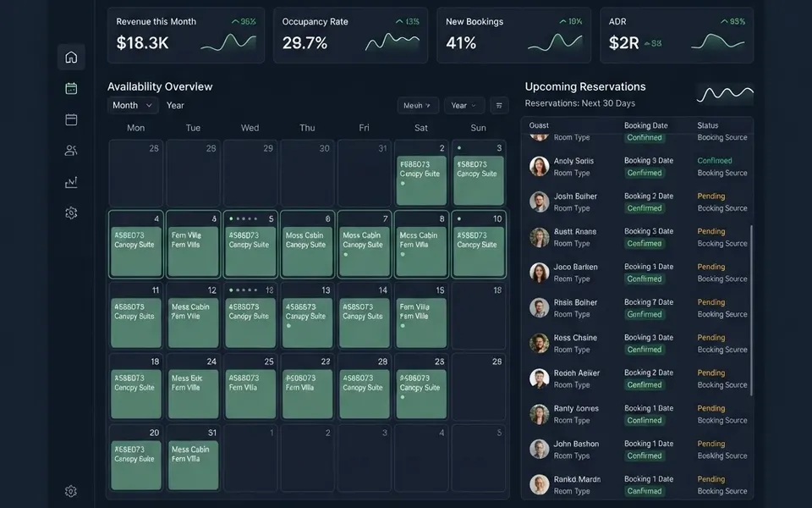Open the New Bookings card

513,36
